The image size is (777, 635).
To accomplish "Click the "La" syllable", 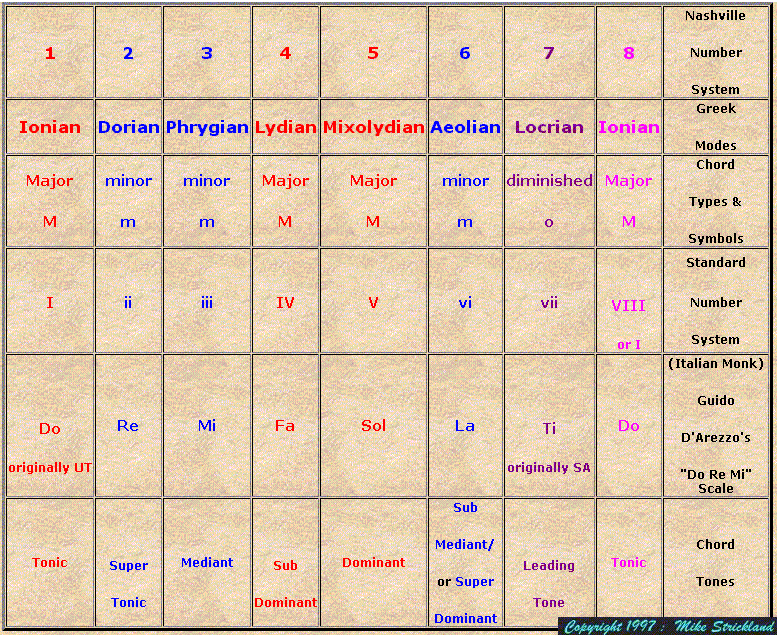I will (465, 426).
